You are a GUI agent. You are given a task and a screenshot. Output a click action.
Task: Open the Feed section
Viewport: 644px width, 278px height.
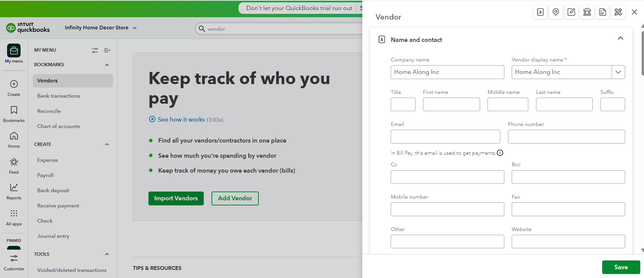click(x=14, y=166)
